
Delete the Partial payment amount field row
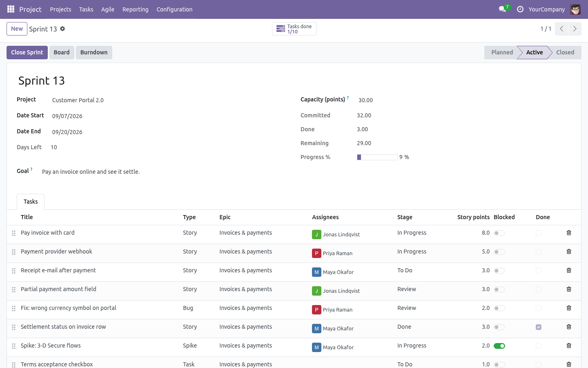(569, 289)
